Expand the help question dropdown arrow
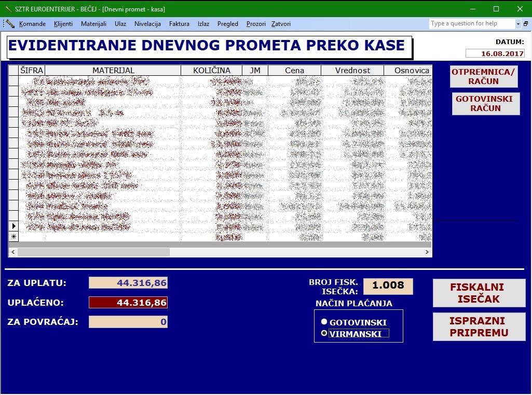The height and width of the screenshot is (395, 532). coord(518,24)
